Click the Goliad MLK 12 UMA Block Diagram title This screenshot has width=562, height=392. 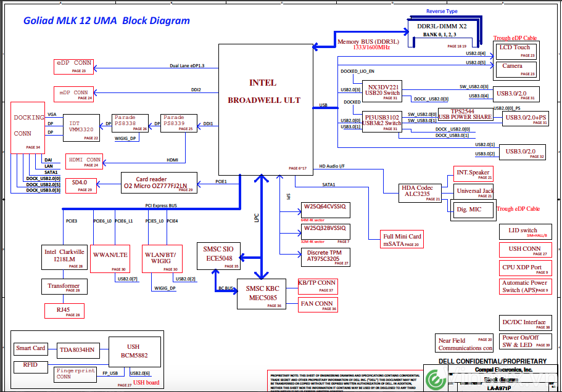coord(107,21)
